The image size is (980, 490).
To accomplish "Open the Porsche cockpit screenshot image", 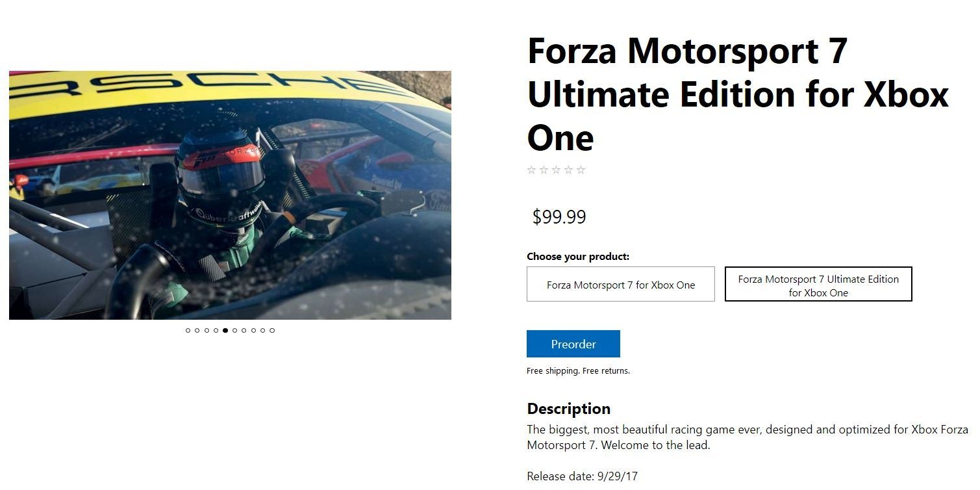I will tap(230, 195).
